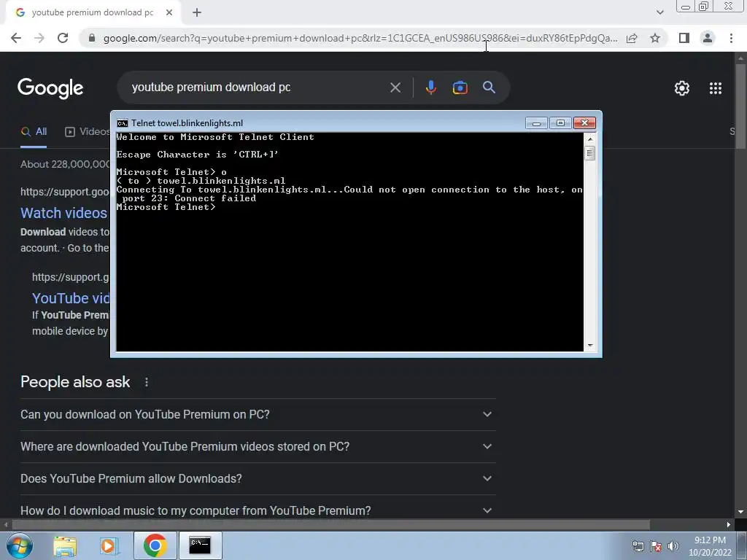Search by image with the camera icon
The width and height of the screenshot is (747, 560).
460,87
